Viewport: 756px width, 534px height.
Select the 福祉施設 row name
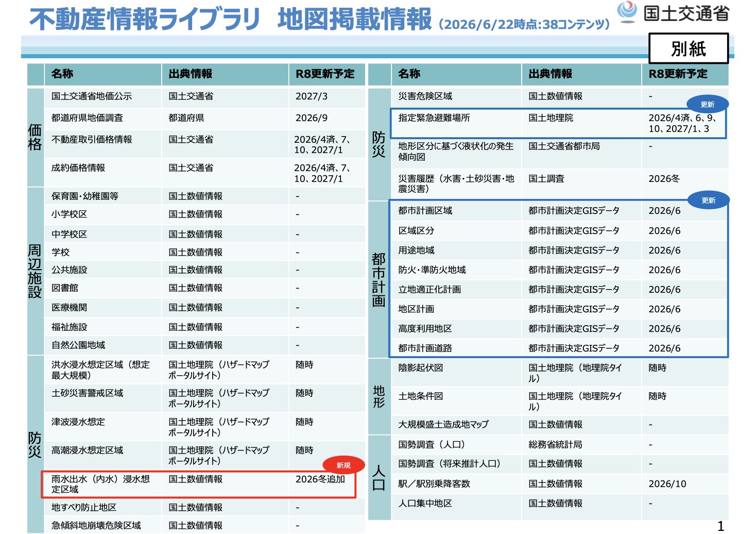[69, 327]
